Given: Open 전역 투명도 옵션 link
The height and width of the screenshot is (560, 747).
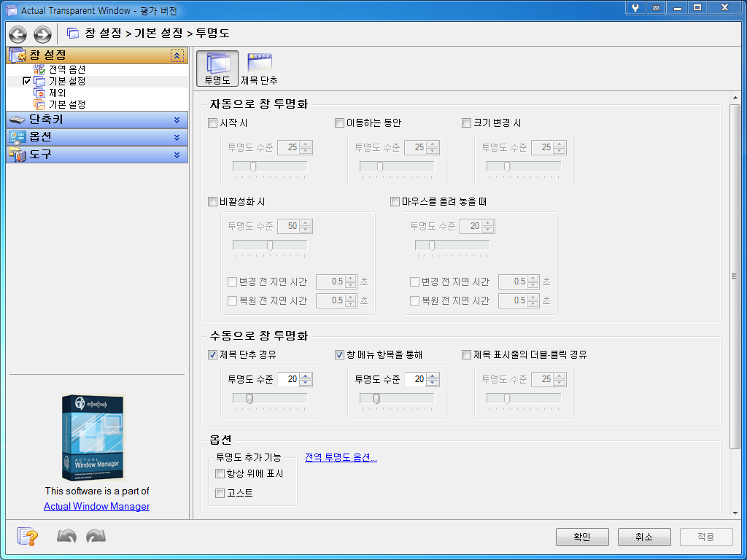Looking at the screenshot, I should (341, 458).
